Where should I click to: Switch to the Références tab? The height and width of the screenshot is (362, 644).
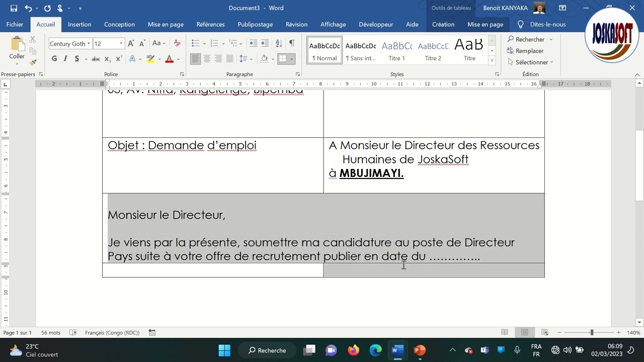pyautogui.click(x=210, y=24)
